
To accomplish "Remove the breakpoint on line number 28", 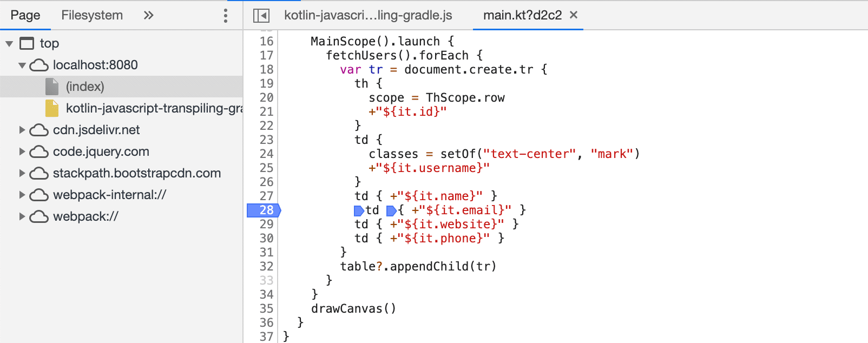I will [x=264, y=210].
